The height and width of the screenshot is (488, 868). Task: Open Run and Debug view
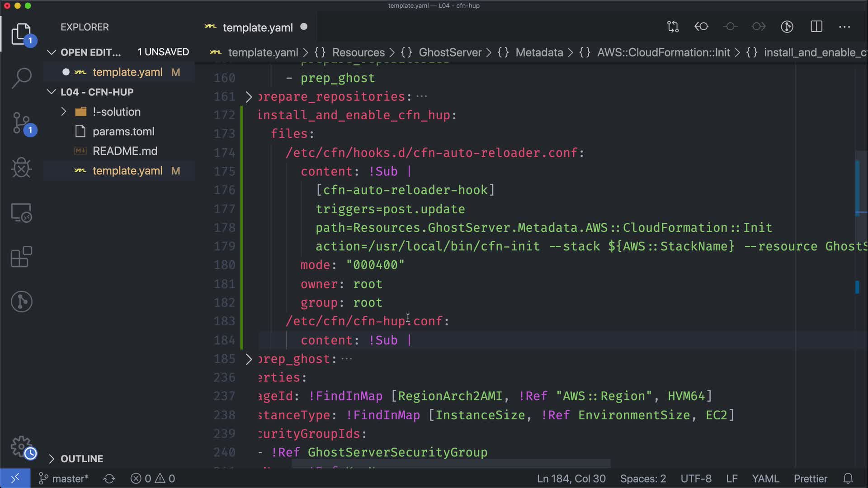pyautogui.click(x=21, y=168)
